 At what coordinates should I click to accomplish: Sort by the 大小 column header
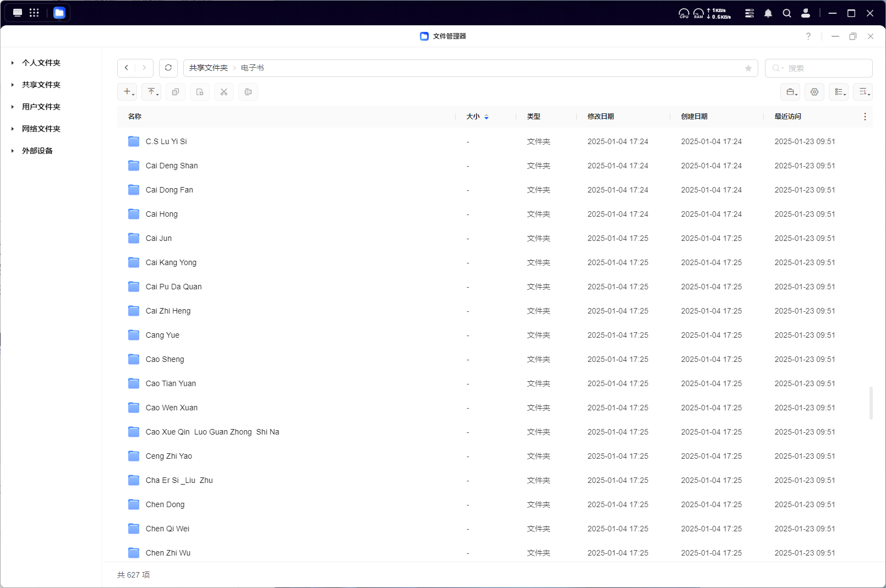473,117
